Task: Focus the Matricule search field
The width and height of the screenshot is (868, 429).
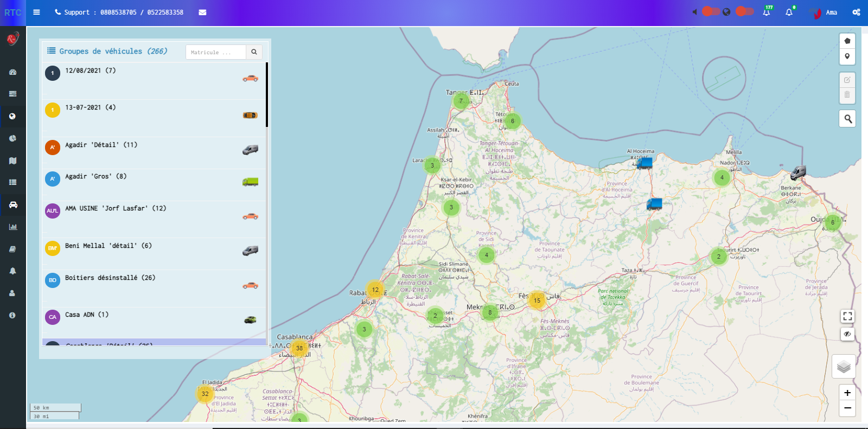Action: 215,52
